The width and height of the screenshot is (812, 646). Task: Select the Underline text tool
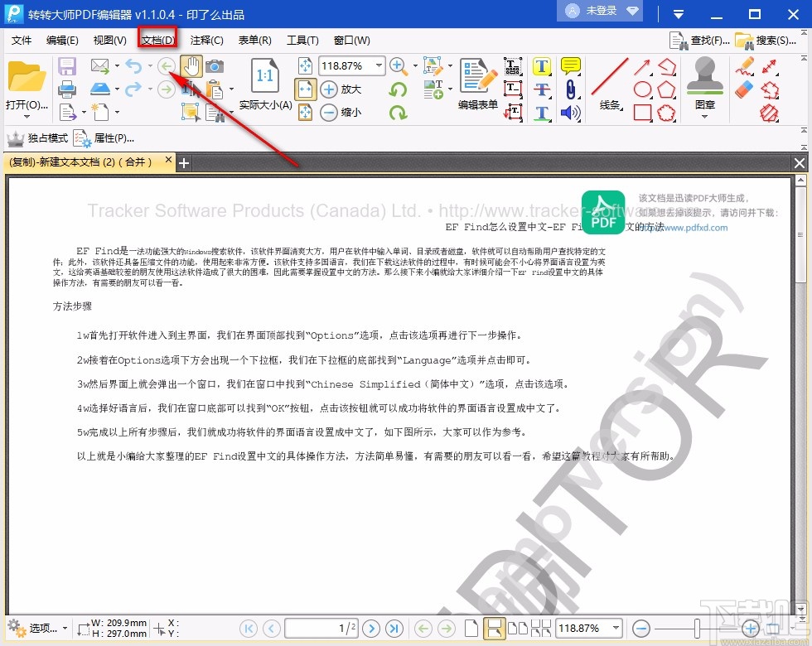(542, 113)
